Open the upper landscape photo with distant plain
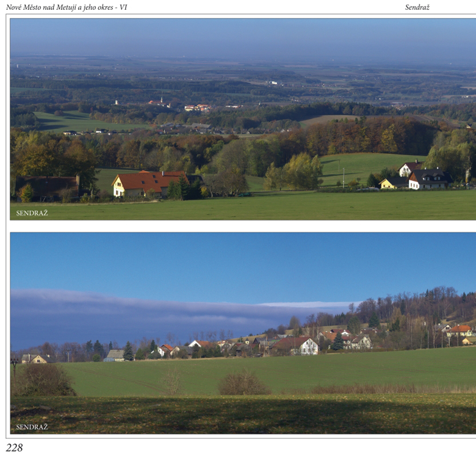Image resolution: width=476 pixels, height=458 pixels. 243,119
